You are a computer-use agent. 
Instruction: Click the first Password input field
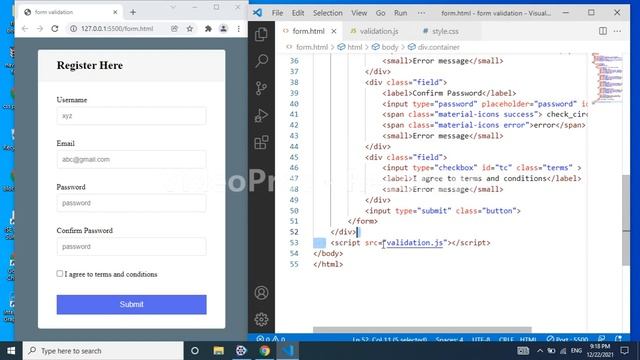(131, 203)
